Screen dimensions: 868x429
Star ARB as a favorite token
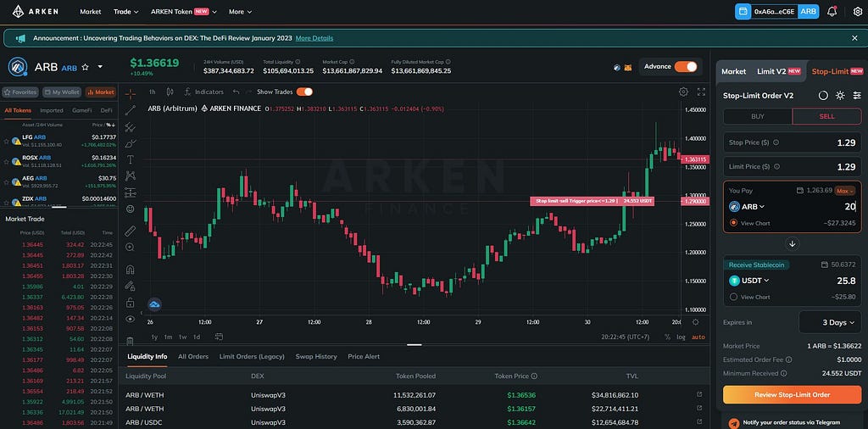click(x=86, y=67)
